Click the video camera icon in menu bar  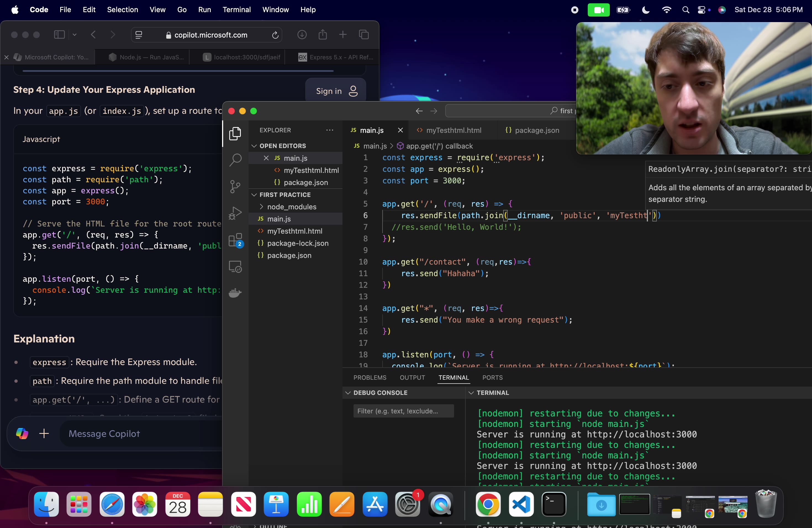point(599,10)
